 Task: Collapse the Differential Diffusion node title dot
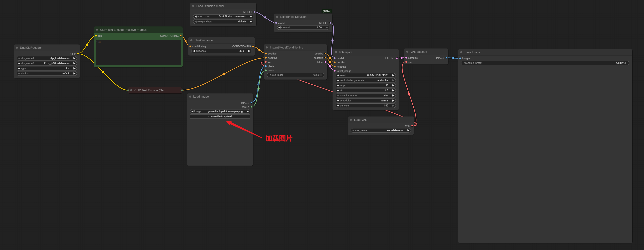point(277,17)
